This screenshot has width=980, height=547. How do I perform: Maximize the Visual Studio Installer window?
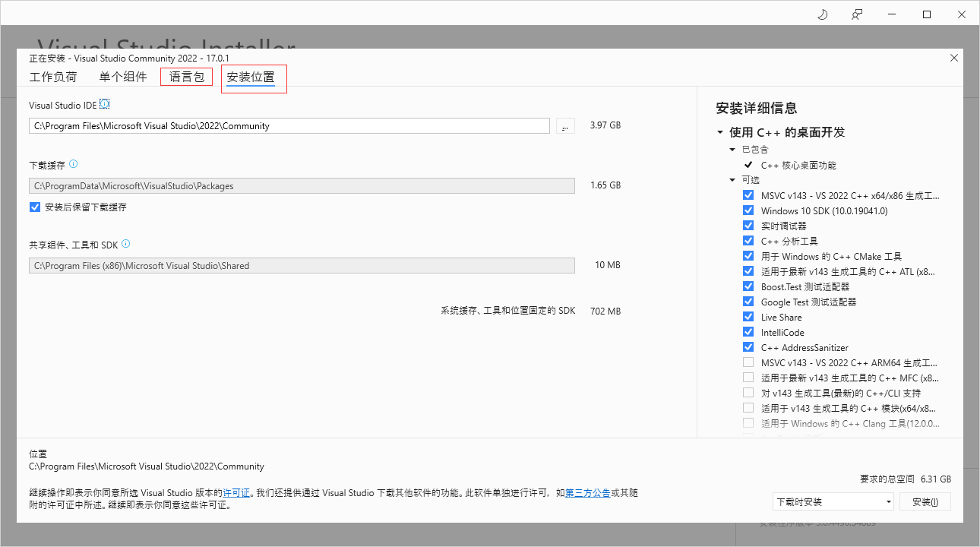[x=927, y=14]
